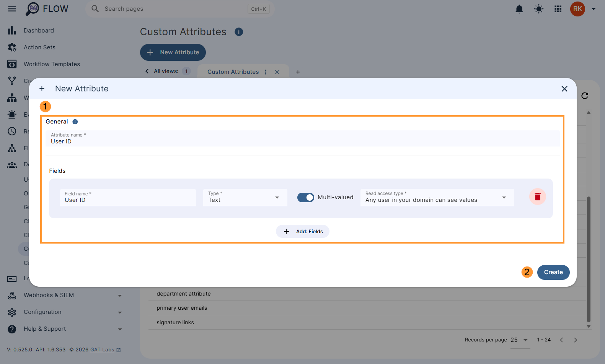Close the Custom Attributes view tab
The image size is (605, 364).
point(277,72)
